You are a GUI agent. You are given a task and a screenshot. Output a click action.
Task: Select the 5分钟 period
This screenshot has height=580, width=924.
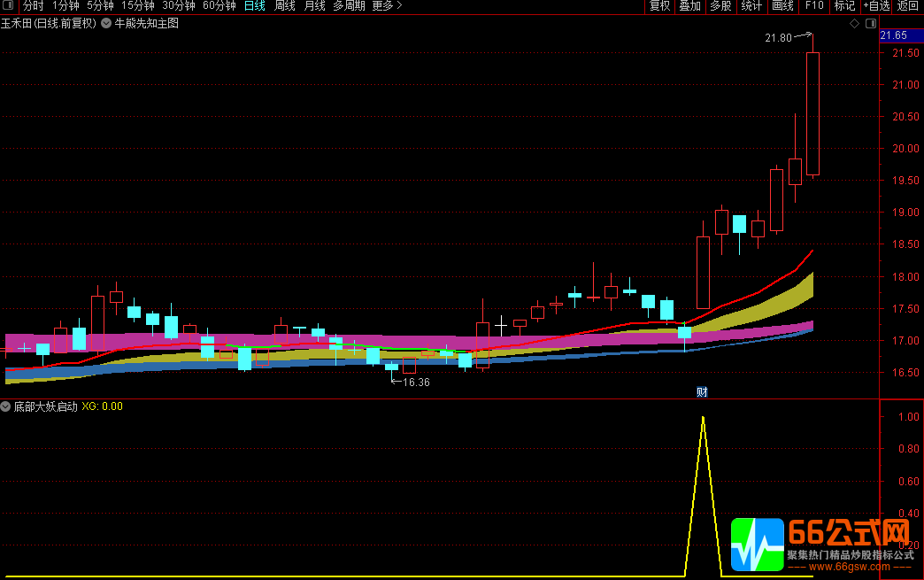pos(100,6)
